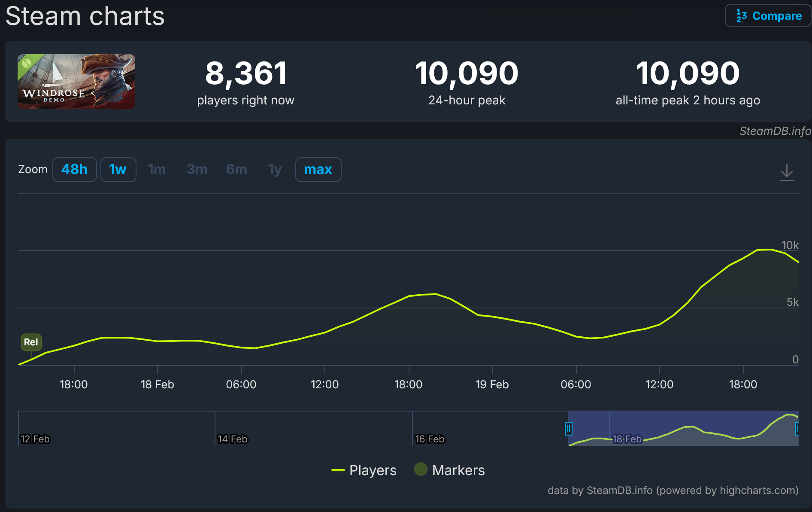
Task: Select the max zoom range
Action: pyautogui.click(x=318, y=170)
